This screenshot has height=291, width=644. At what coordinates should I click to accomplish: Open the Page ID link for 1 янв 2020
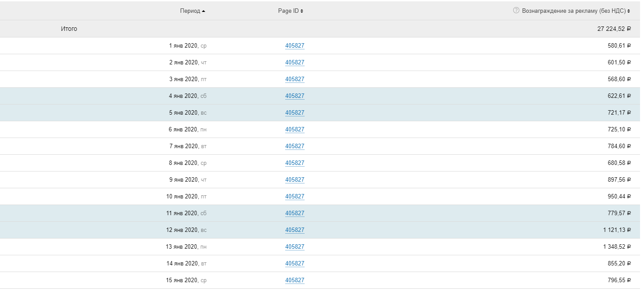295,46
